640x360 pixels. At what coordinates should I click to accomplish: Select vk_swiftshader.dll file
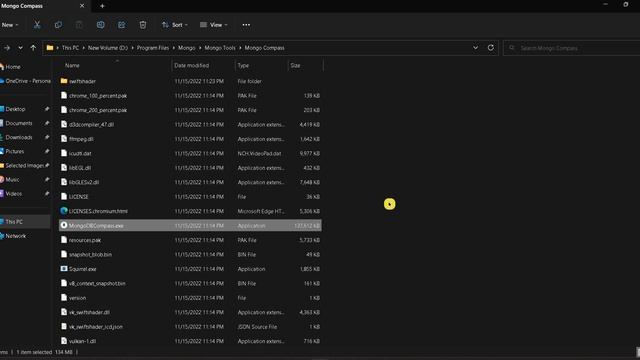190,312
